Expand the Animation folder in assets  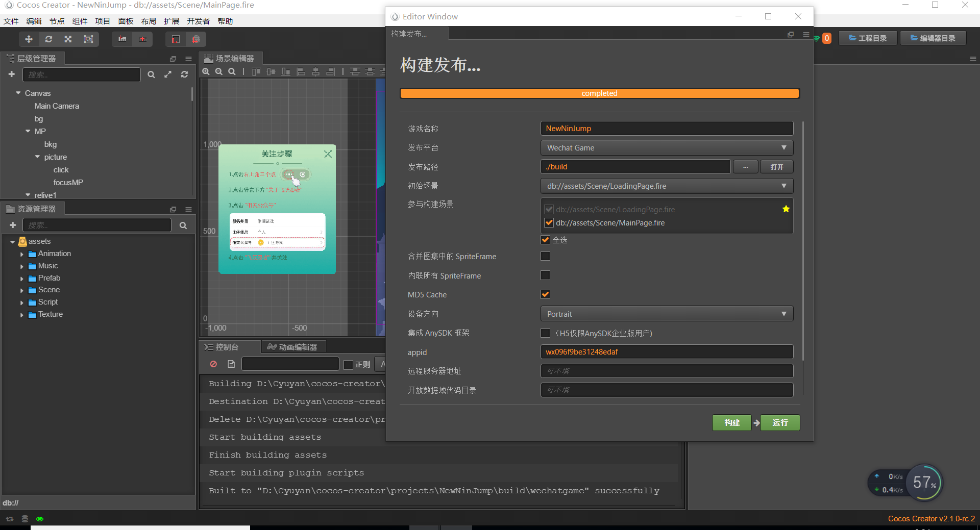point(22,254)
